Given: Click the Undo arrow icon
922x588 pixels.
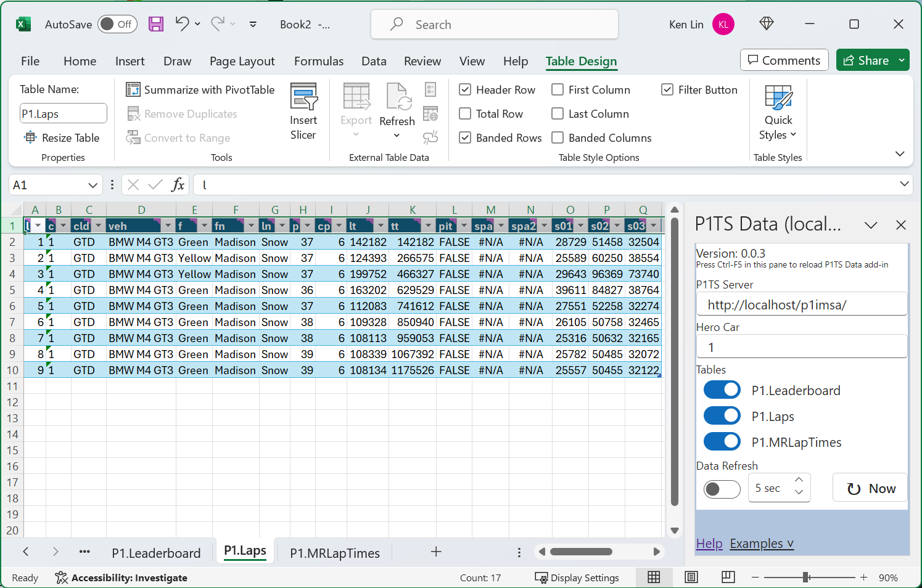Looking at the screenshot, I should point(182,23).
